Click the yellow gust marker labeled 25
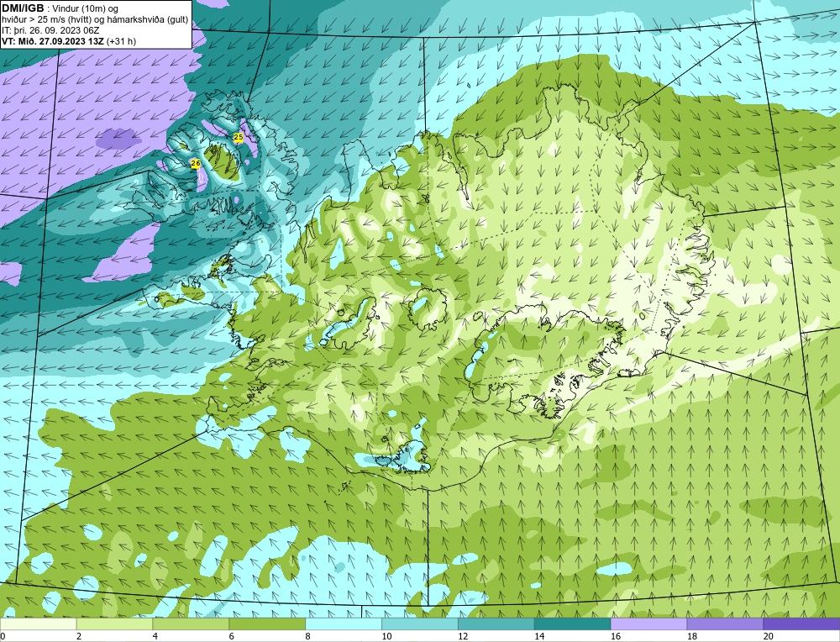The height and width of the screenshot is (642, 840). click(x=239, y=138)
